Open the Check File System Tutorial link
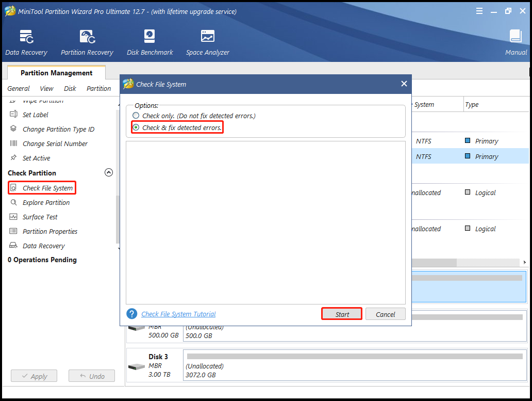Image resolution: width=532 pixels, height=401 pixels. [x=178, y=314]
